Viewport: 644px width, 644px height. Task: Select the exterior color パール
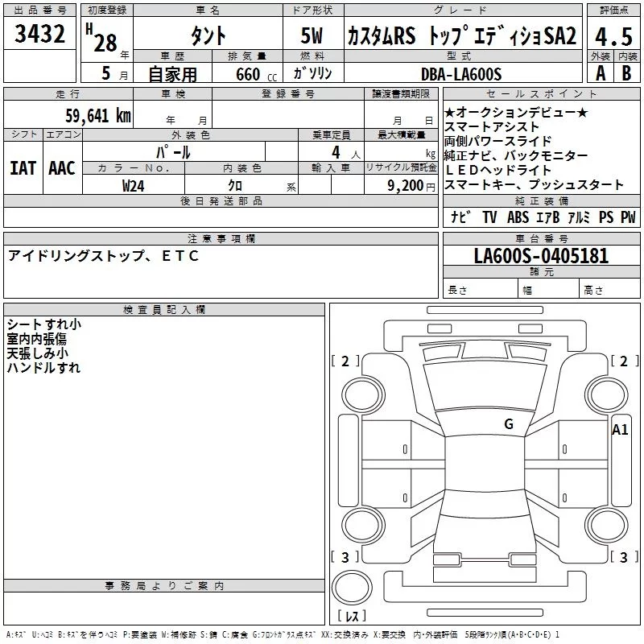[173, 152]
